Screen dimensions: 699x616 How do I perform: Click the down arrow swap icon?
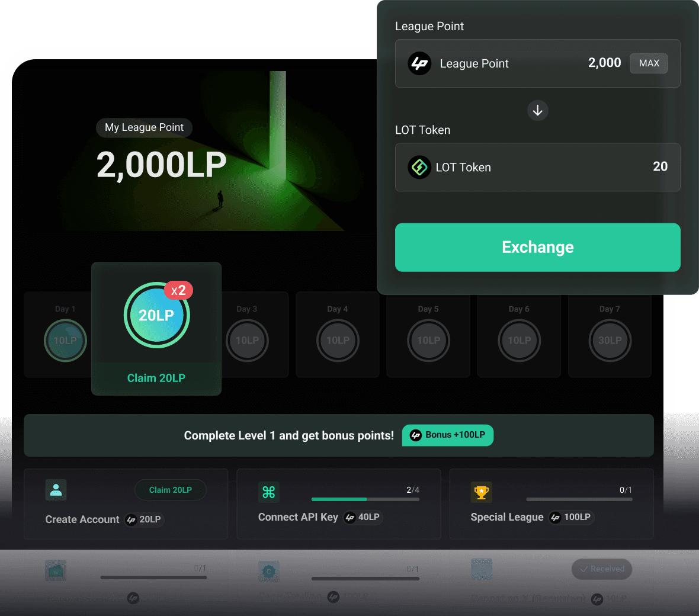tap(538, 110)
